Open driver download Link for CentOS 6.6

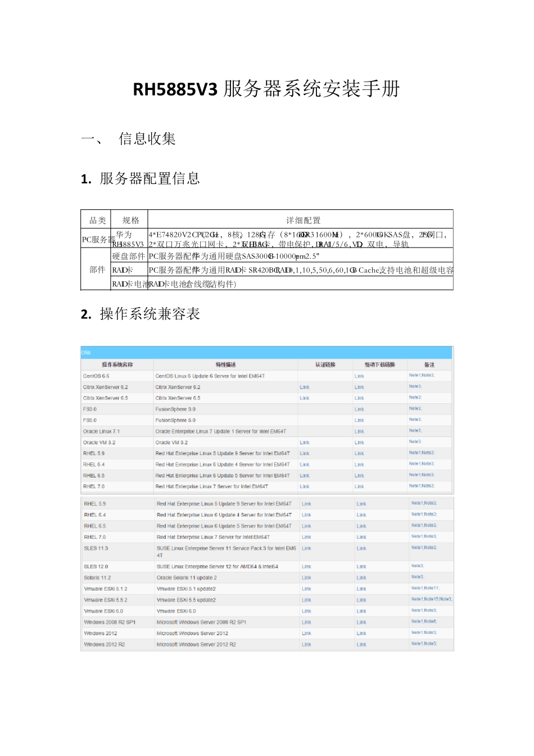pos(359,376)
